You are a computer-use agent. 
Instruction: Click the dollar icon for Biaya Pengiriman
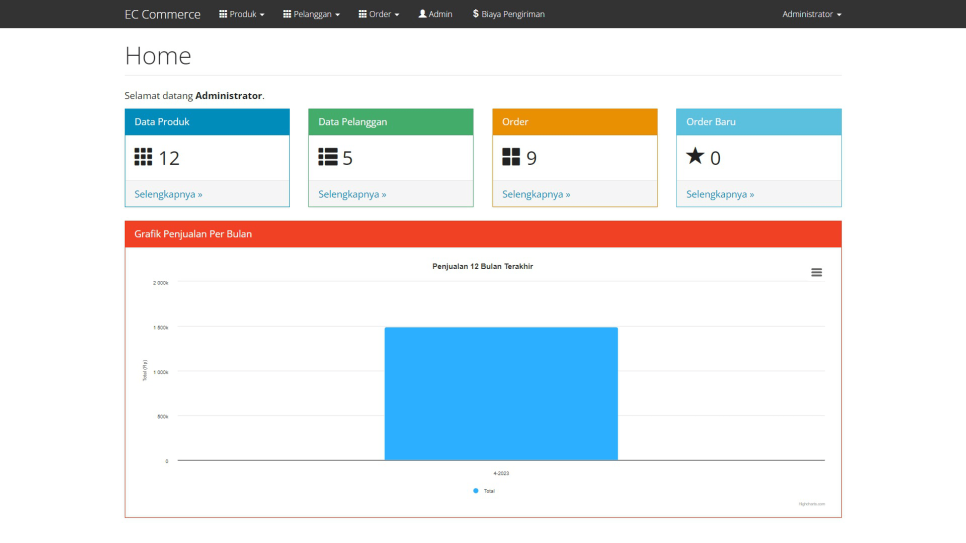[x=476, y=14]
